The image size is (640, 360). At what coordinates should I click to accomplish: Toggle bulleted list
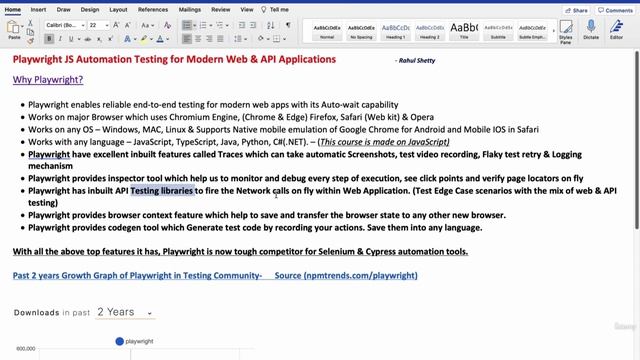tap(187, 25)
